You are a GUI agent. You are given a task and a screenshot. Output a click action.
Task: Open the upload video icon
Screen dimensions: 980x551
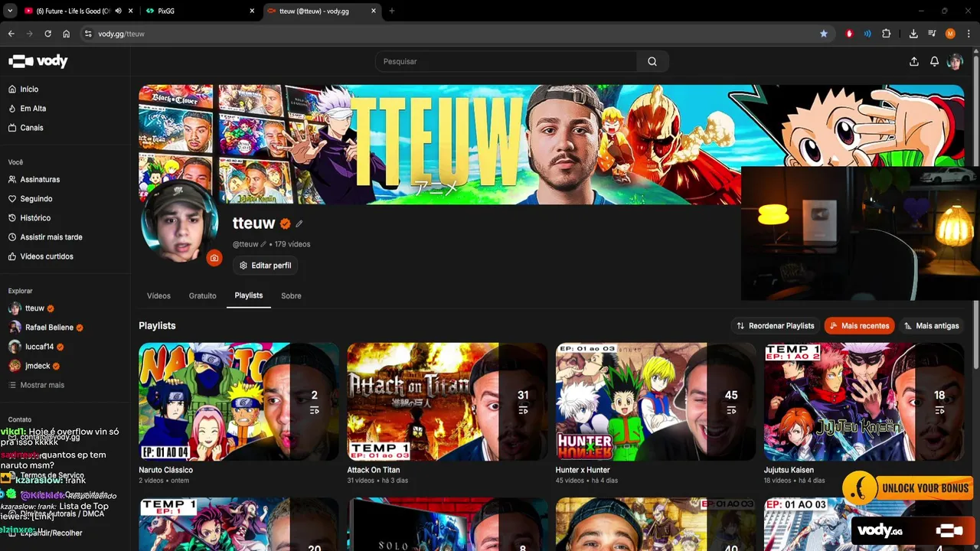[913, 61]
